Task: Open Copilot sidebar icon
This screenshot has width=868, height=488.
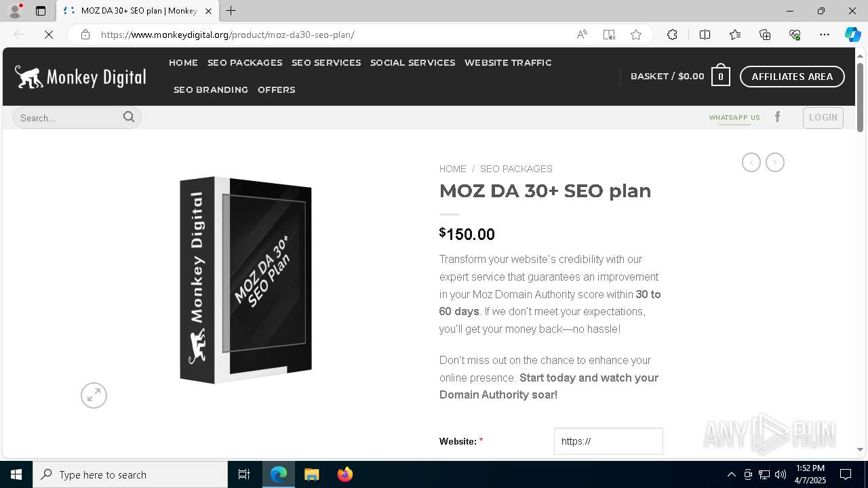Action: (852, 35)
